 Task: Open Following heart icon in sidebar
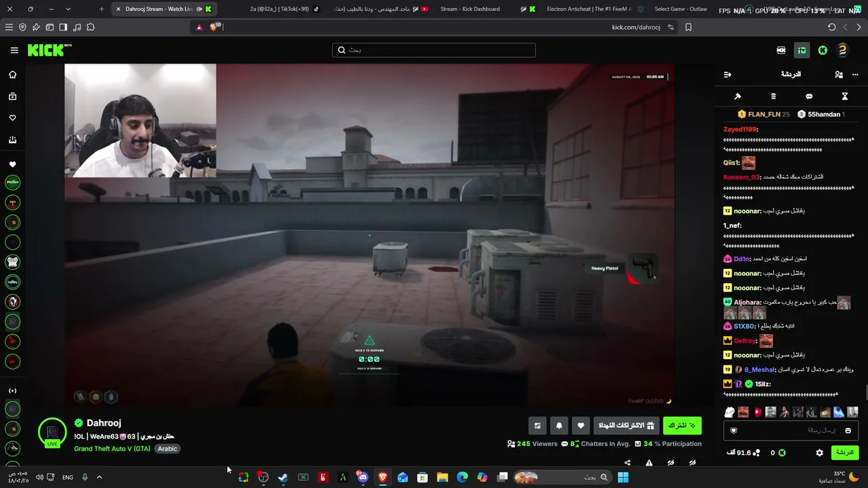tap(12, 118)
